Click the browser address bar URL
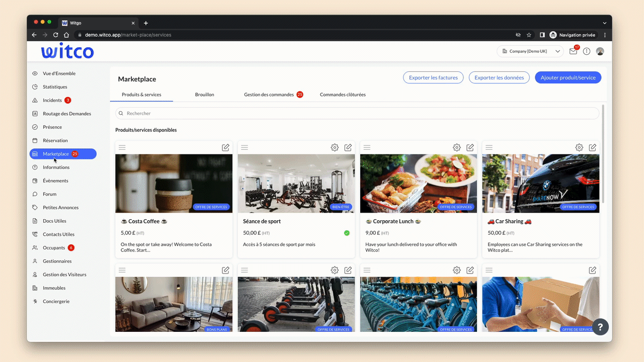This screenshot has width=644, height=362. [128, 35]
